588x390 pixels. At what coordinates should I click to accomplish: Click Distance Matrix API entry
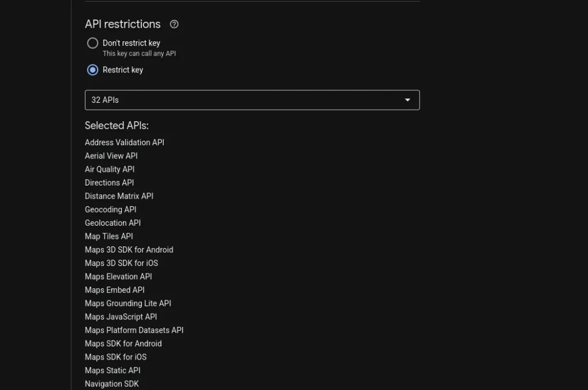pos(119,196)
